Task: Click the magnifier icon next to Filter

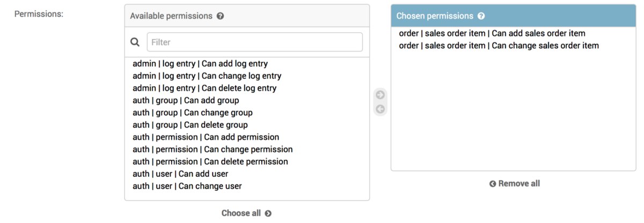Action: (135, 42)
